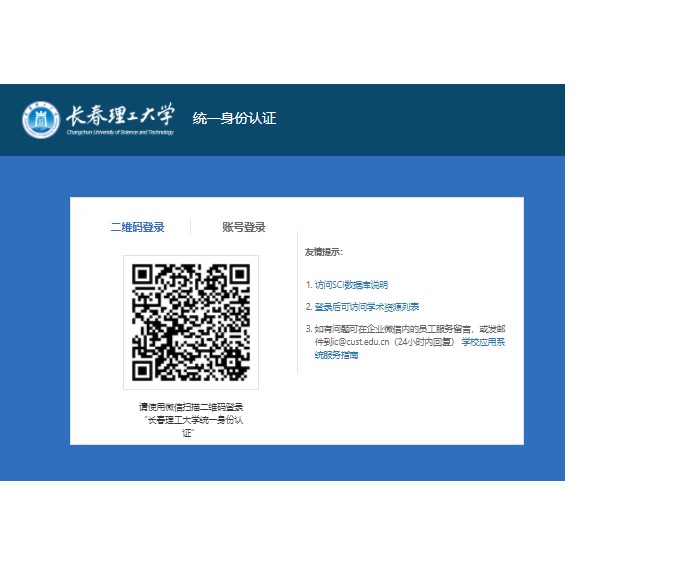Click the 统一身份认证 header text

(x=234, y=118)
